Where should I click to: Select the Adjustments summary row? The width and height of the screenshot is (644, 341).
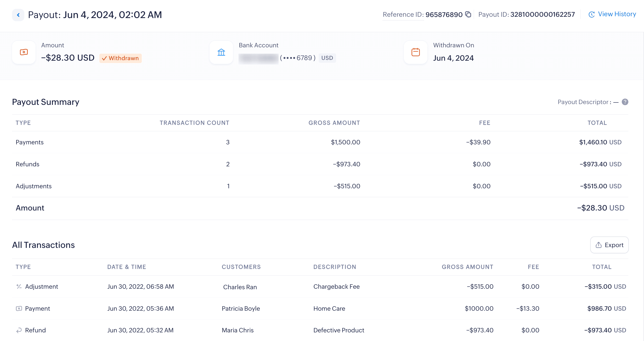pyautogui.click(x=33, y=186)
